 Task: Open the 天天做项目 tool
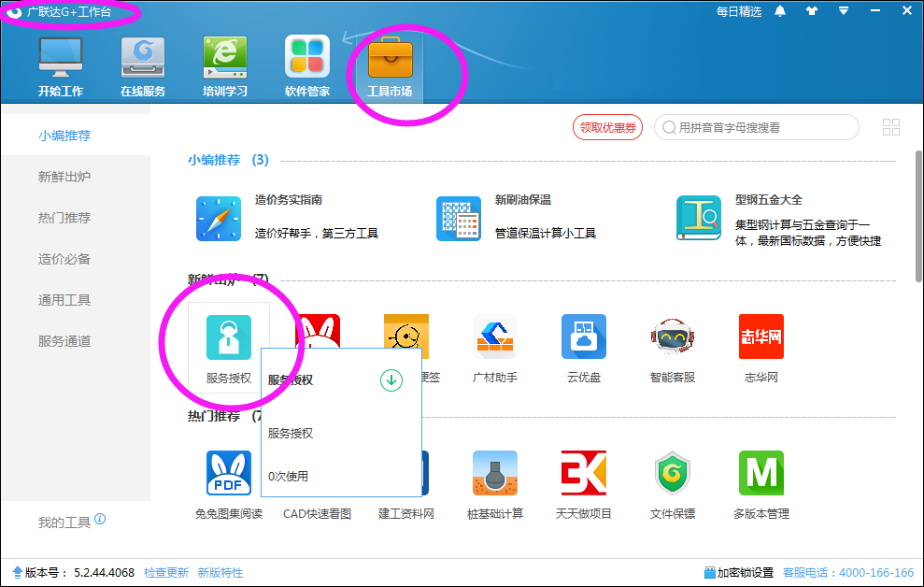point(584,473)
